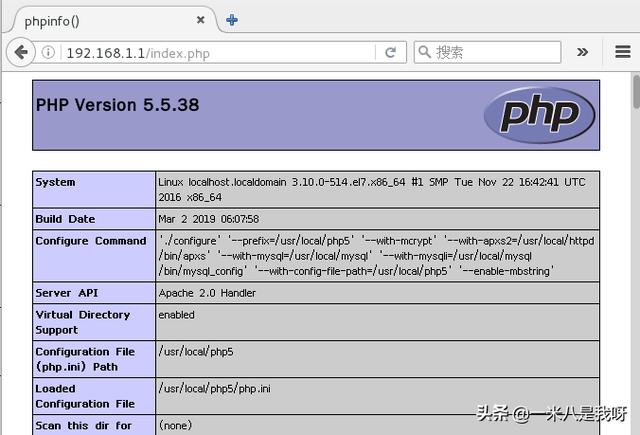
Task: Click the '(none)' value cell
Action: click(x=377, y=425)
